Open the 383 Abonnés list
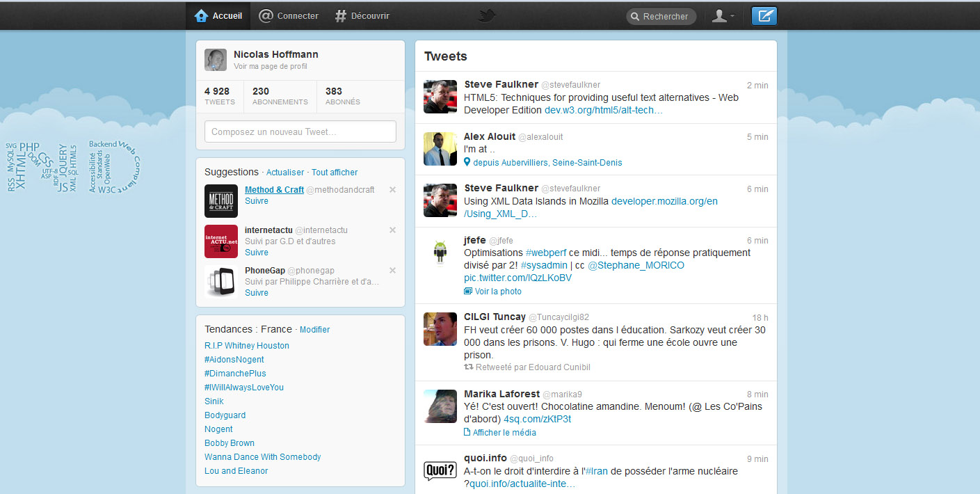Image resolution: width=980 pixels, height=494 pixels. click(343, 96)
